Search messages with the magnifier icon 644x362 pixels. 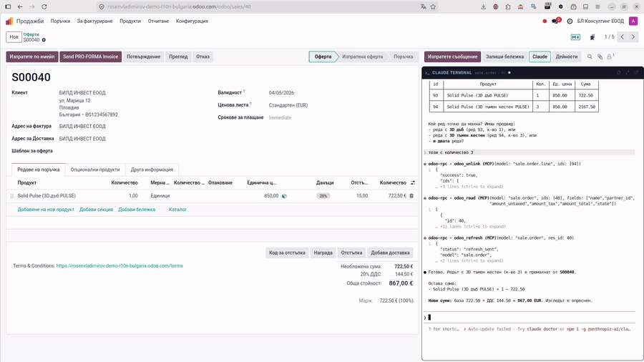[590, 57]
